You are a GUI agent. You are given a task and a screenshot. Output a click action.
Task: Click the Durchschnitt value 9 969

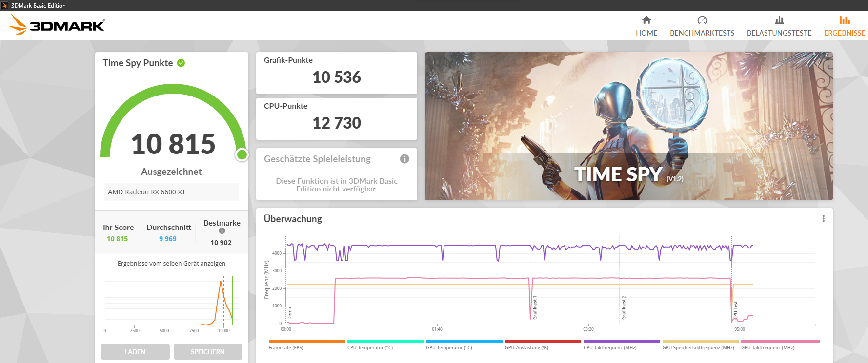tap(168, 239)
